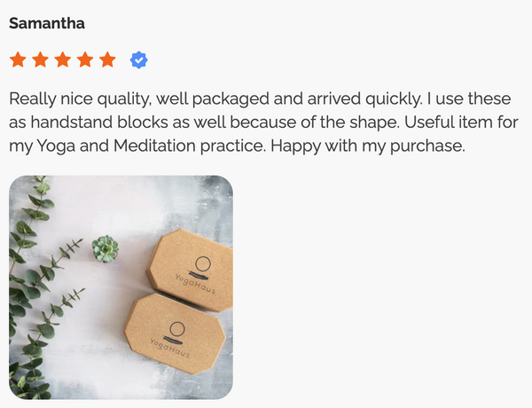Click the YogaHaus logo on the upper block

tap(198, 275)
